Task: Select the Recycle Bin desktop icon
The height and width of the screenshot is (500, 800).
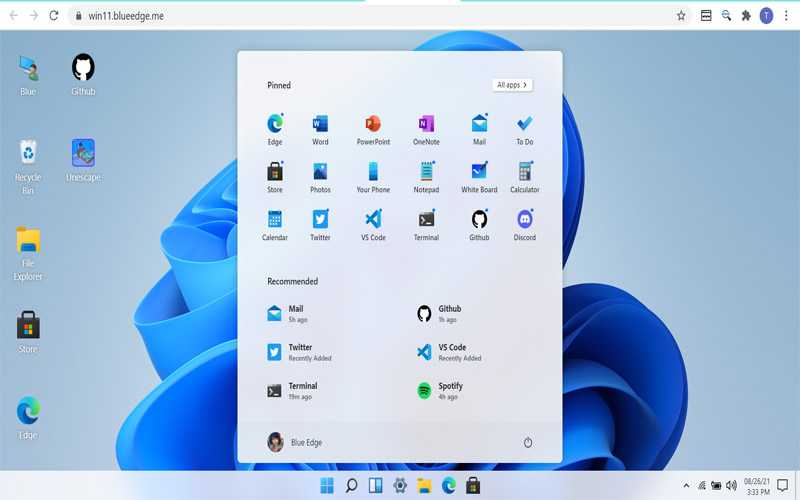Action: tap(28, 168)
